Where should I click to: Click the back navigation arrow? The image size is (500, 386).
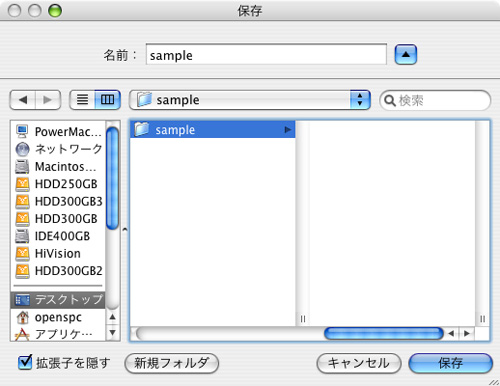click(23, 100)
